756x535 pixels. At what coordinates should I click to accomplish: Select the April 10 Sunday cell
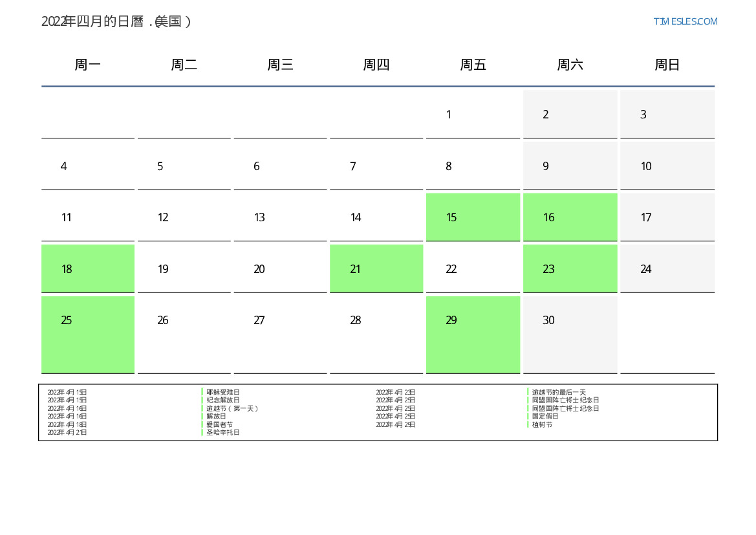pos(667,166)
